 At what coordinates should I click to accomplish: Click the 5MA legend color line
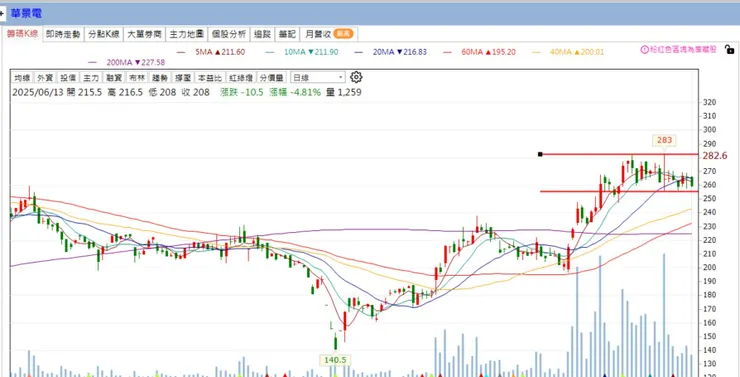(181, 52)
